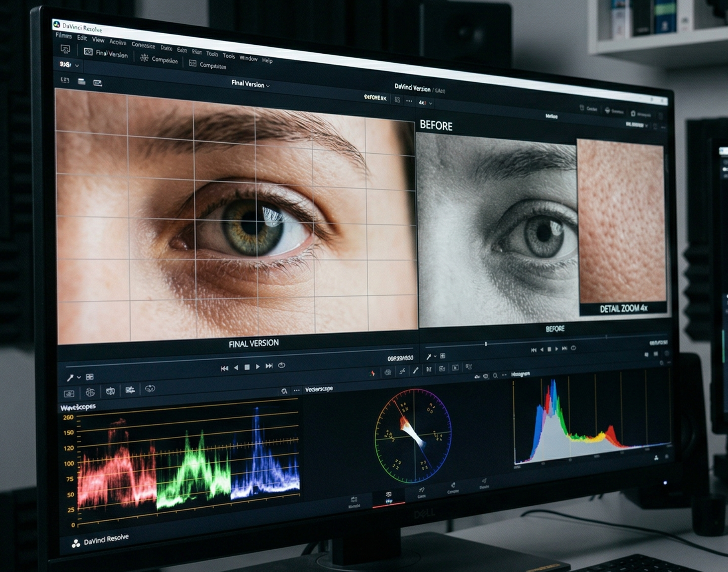Click the Before viewer scrubber playhead

(x=486, y=344)
